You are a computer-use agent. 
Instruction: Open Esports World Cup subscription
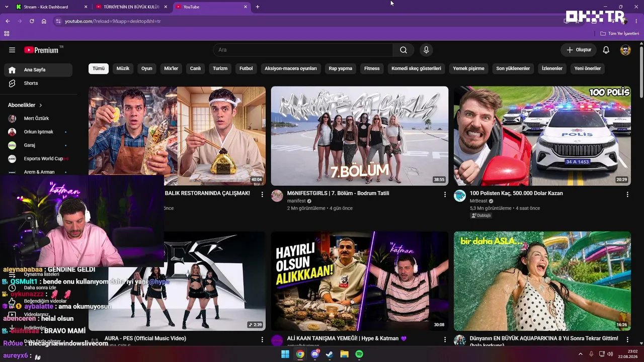[38, 159]
